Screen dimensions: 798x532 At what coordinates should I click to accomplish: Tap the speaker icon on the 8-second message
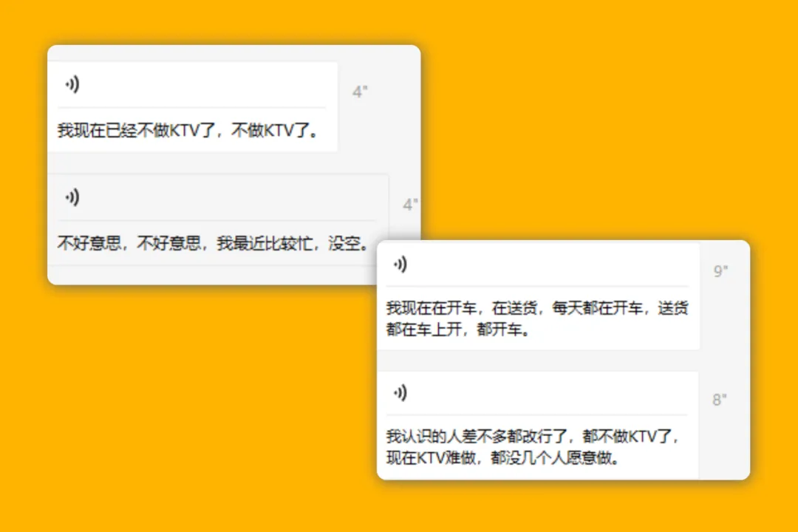click(400, 392)
